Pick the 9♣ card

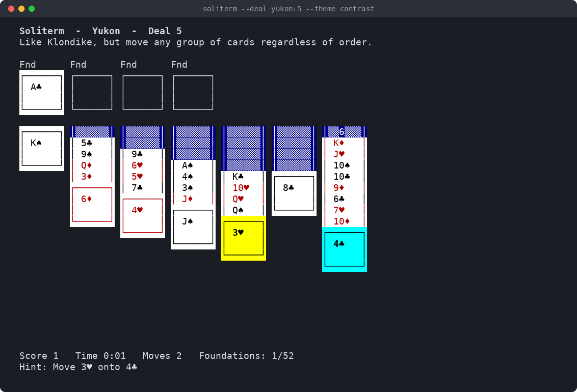[142, 154]
